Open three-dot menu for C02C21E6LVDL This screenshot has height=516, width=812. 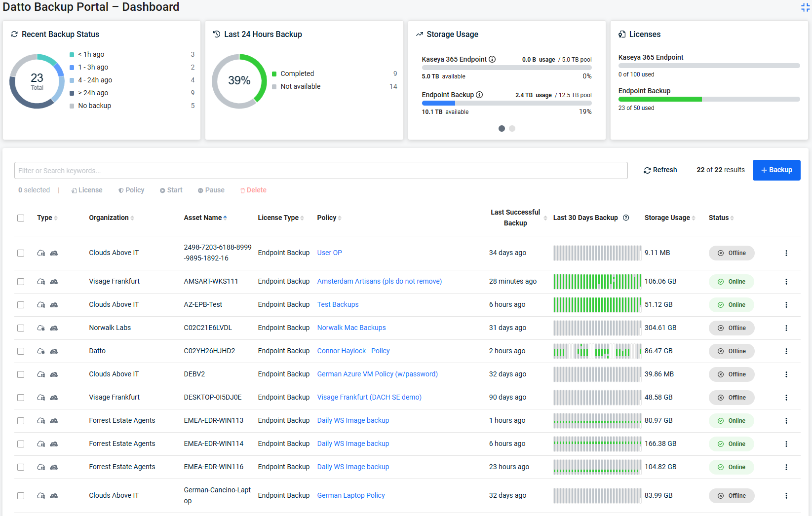tap(786, 328)
